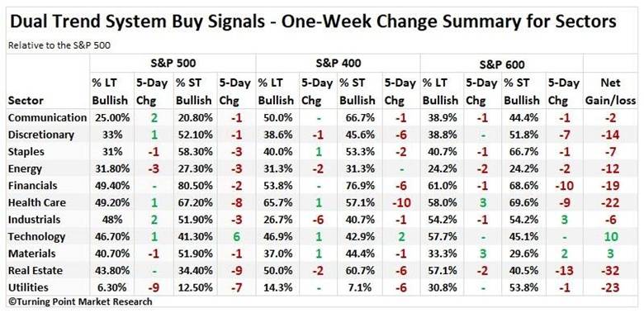
Task: Select Utilities S&P 500 % LT Bullish 6.30%
Action: [x=111, y=287]
